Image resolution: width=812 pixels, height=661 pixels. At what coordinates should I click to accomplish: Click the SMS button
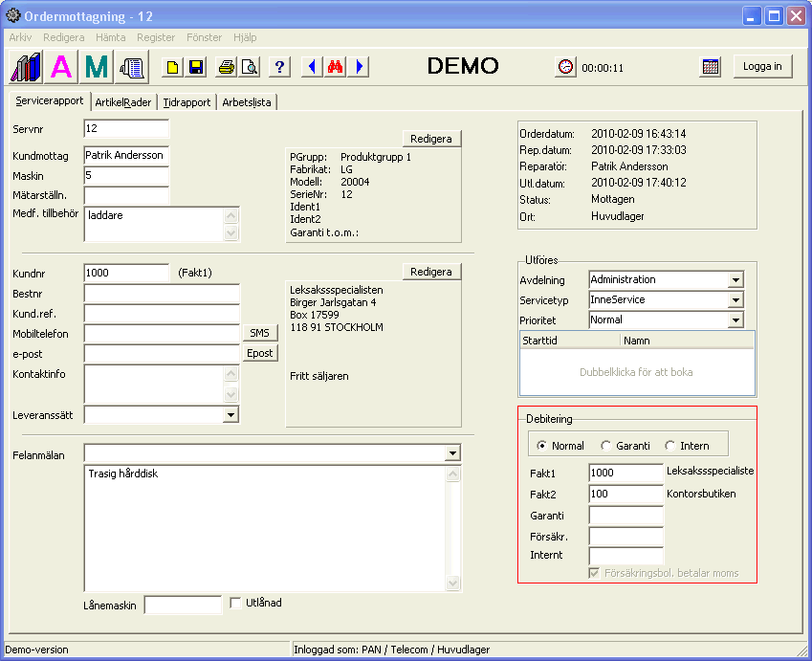click(258, 333)
